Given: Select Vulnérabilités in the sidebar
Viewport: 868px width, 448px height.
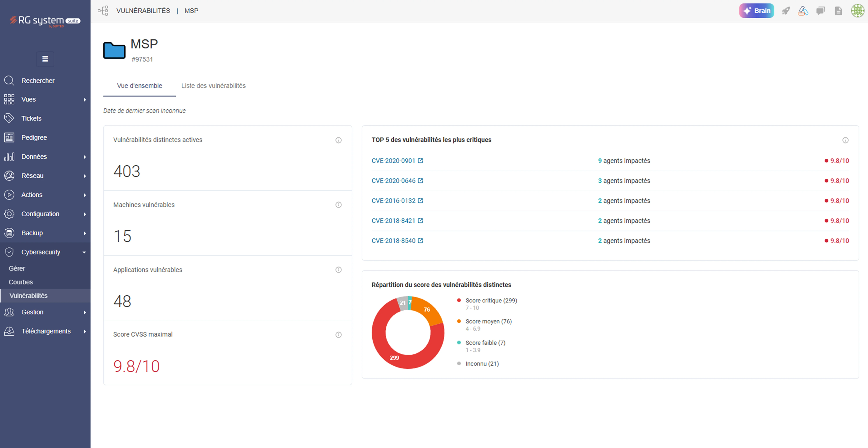Looking at the screenshot, I should pos(45,296).
